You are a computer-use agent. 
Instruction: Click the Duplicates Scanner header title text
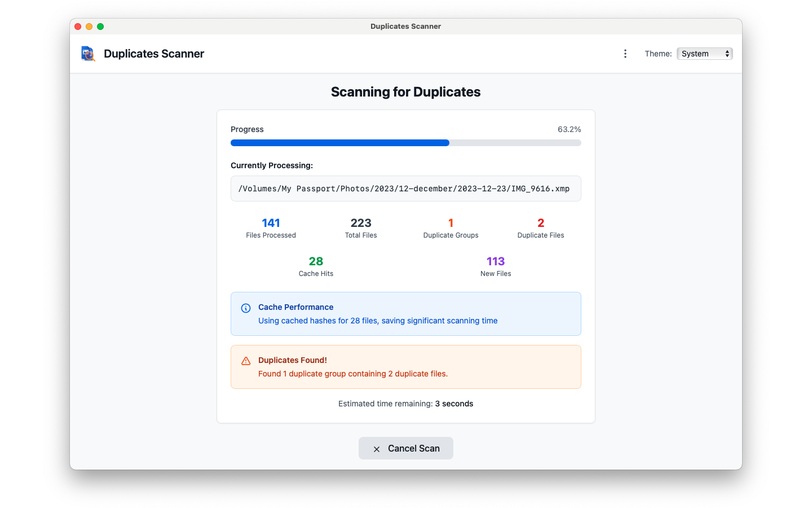[x=154, y=54]
